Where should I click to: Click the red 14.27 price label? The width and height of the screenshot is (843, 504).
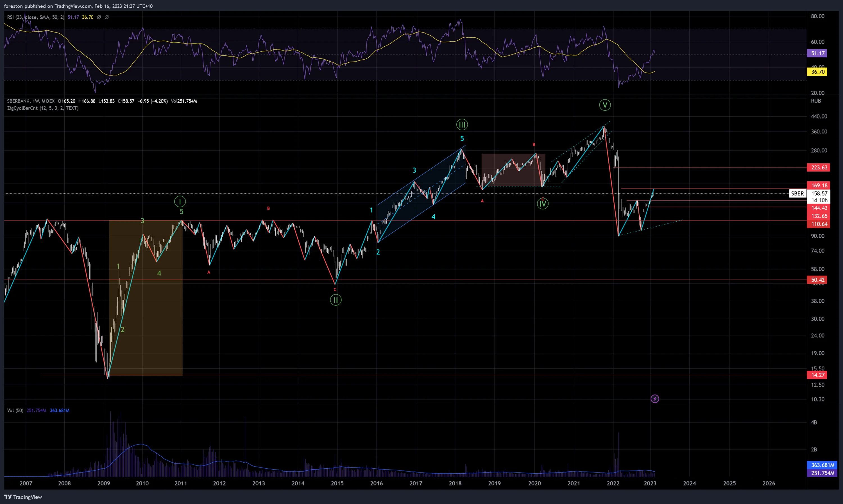click(x=817, y=375)
